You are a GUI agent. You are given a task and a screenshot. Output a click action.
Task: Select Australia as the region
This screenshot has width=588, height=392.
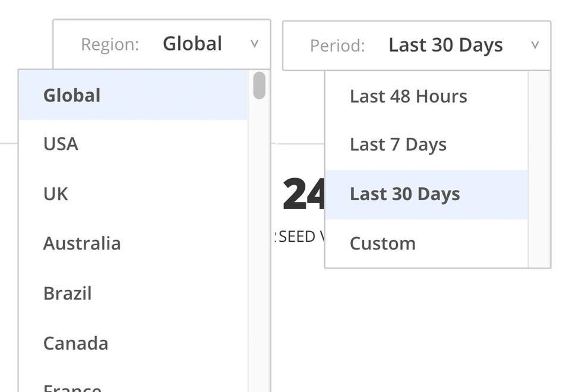pos(82,243)
